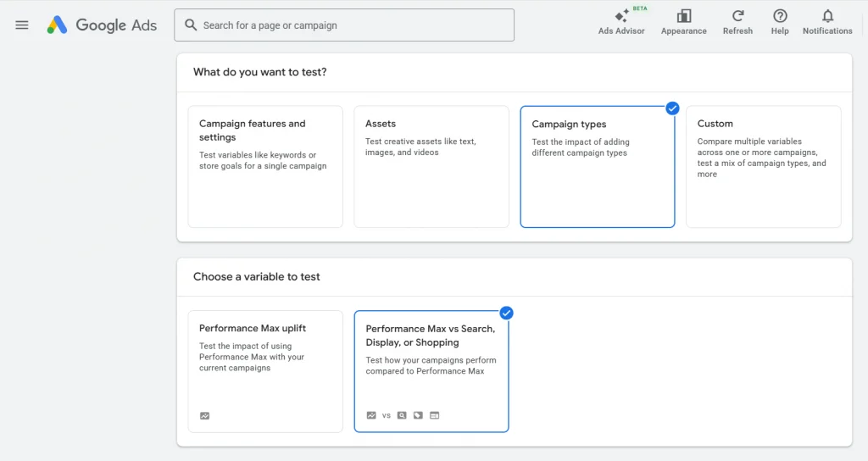Click Performance Max icon in uplift card
Screen dimensions: 868x461
click(205, 415)
